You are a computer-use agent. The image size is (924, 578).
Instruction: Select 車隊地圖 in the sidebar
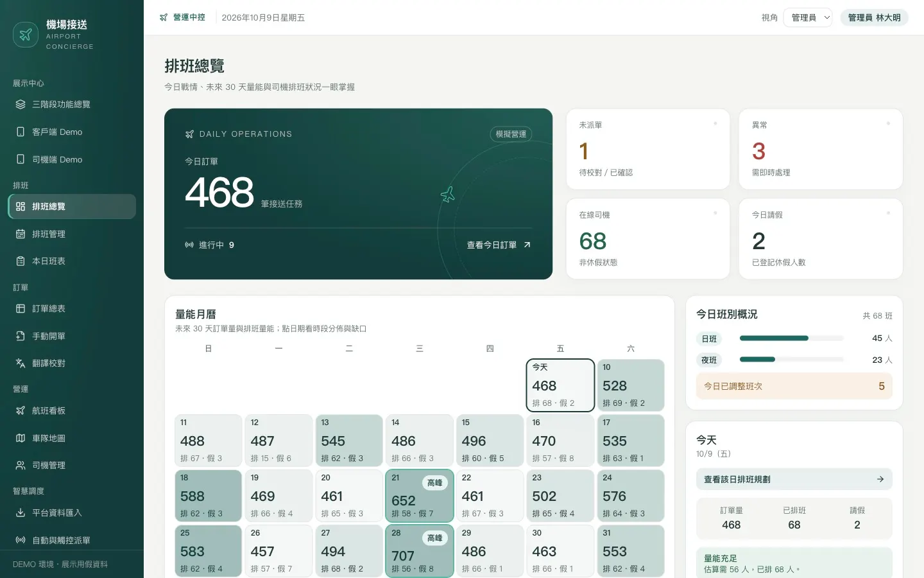(x=72, y=438)
